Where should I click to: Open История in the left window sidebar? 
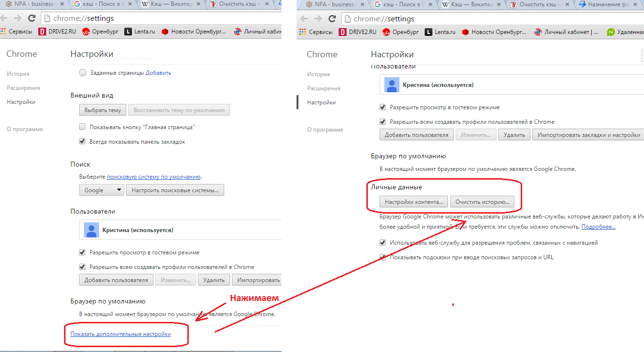pyautogui.click(x=18, y=74)
